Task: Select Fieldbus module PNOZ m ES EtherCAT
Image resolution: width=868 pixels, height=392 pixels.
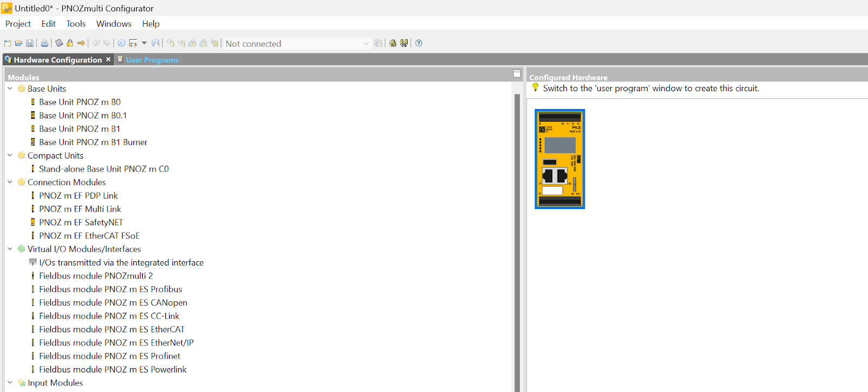Action: [112, 330]
